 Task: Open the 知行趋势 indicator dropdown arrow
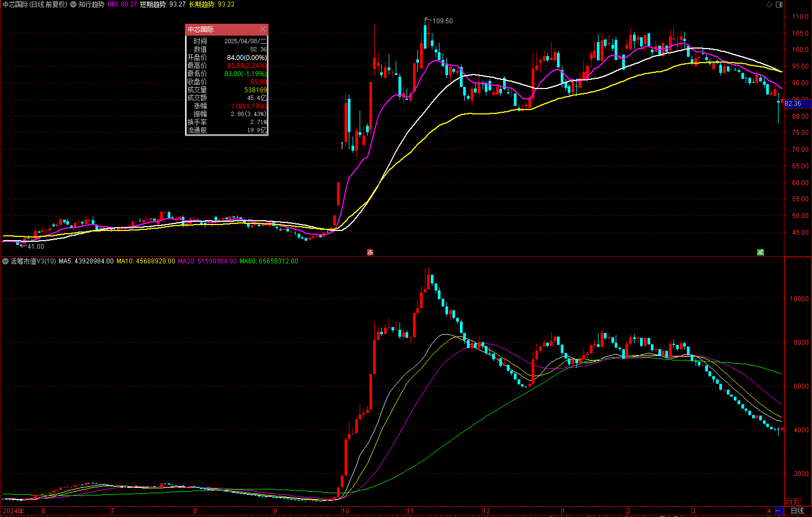coord(73,4)
